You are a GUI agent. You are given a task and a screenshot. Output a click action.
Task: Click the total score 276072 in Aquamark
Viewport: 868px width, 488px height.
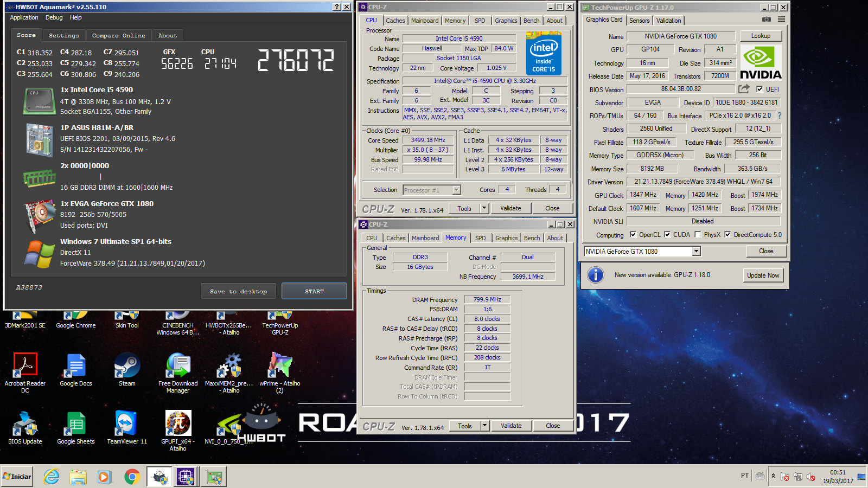[296, 60]
